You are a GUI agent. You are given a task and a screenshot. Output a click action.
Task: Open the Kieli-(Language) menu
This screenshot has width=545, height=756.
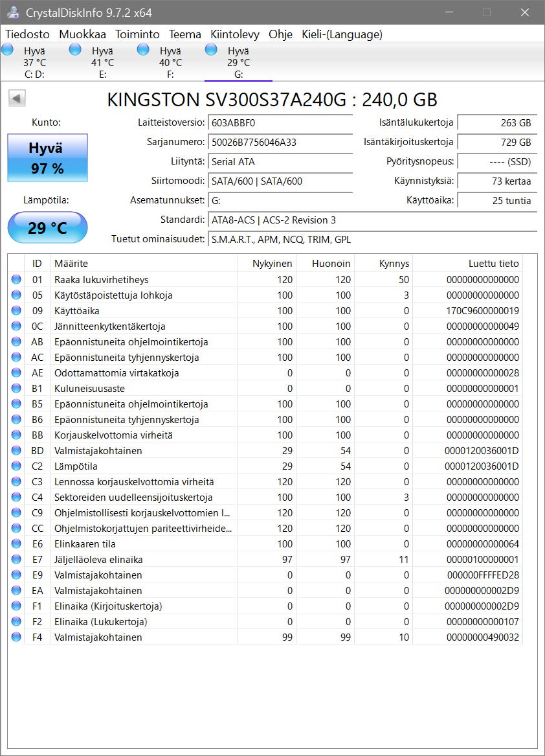(342, 34)
